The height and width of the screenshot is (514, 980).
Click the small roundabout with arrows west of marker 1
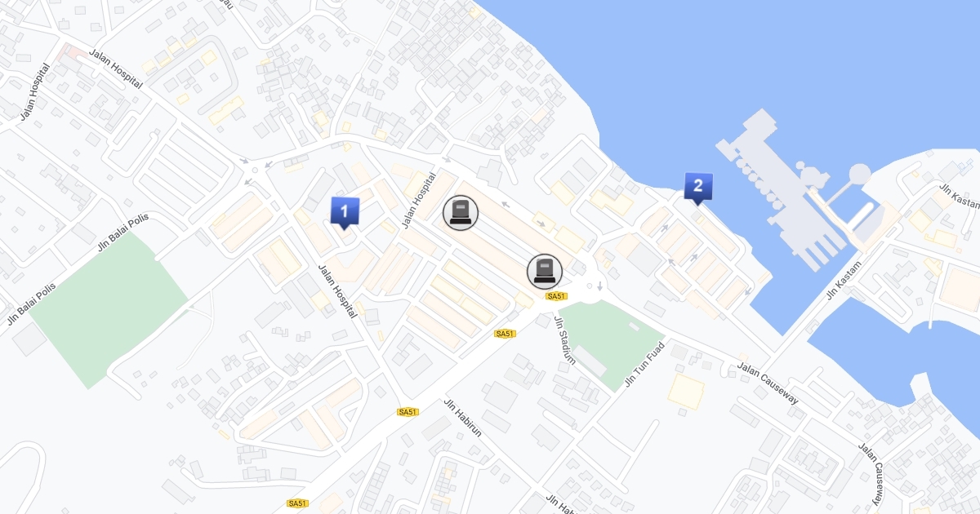[x=256, y=171]
